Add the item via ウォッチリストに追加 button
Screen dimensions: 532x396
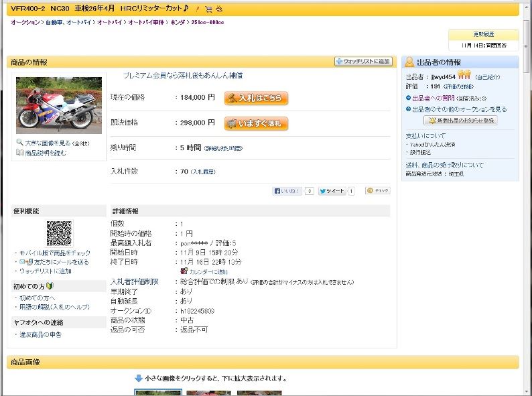pyautogui.click(x=363, y=62)
